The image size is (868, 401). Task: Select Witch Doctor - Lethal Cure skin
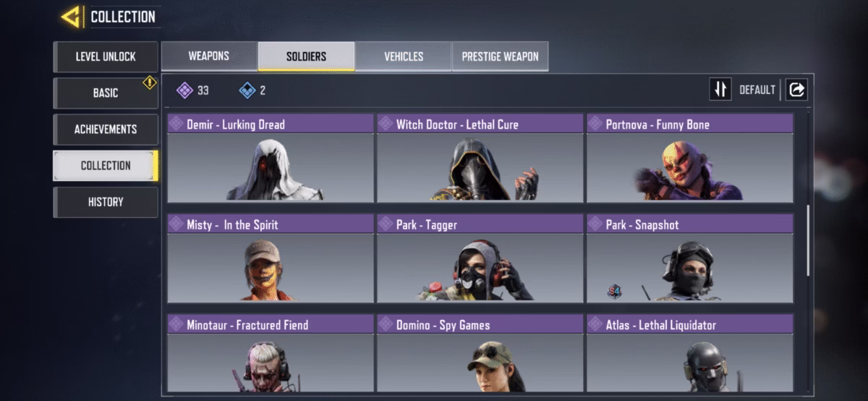480,158
